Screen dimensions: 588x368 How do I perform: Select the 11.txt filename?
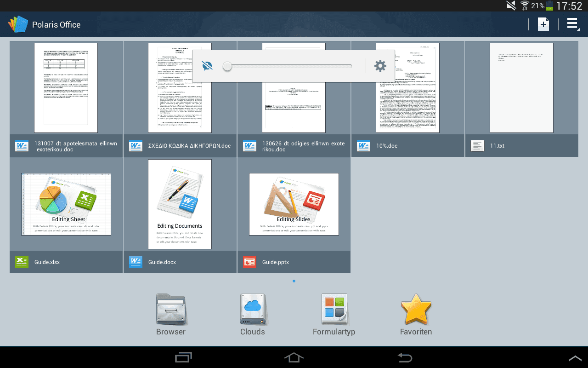point(497,146)
